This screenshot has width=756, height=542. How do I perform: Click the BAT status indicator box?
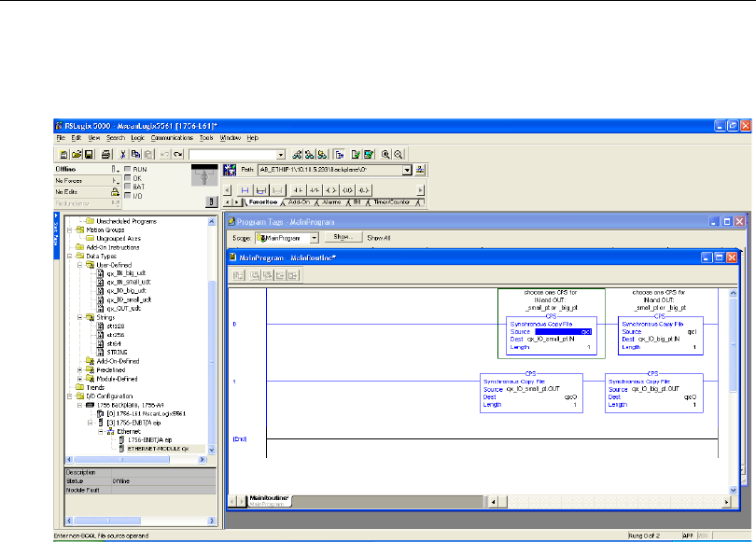tap(128, 186)
